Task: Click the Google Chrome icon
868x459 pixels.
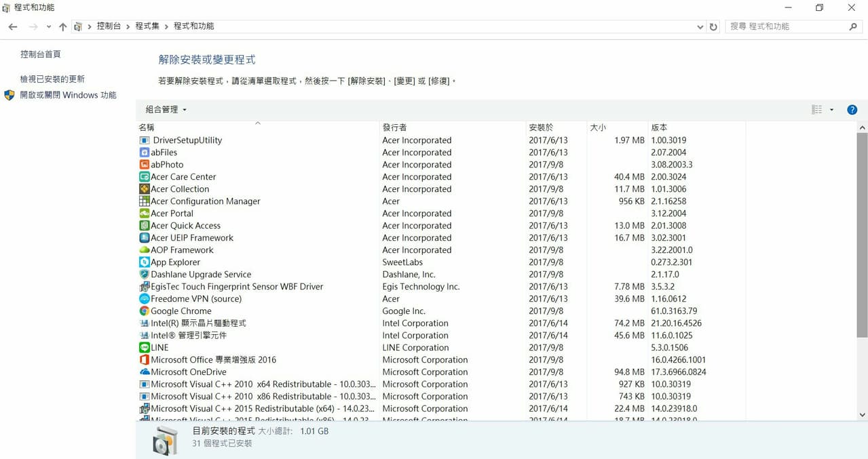Action: (144, 311)
